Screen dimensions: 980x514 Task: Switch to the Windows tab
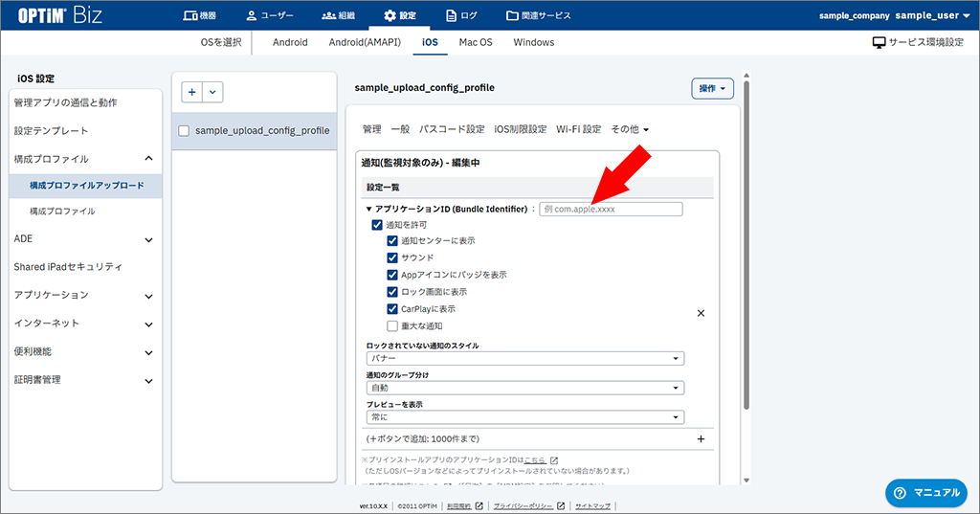[x=534, y=42]
